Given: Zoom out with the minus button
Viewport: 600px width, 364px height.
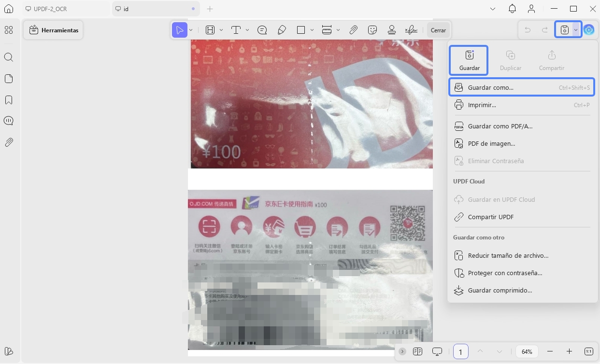Looking at the screenshot, I should point(550,351).
